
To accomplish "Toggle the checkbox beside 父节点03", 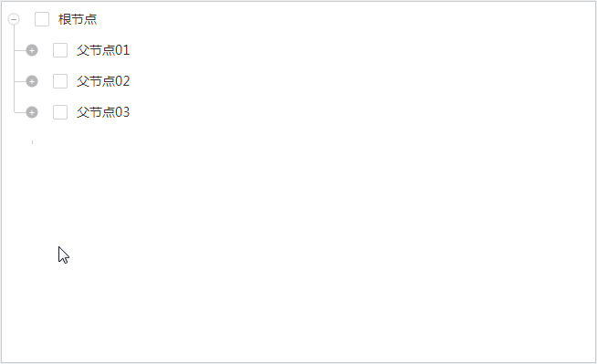I will [x=60, y=112].
